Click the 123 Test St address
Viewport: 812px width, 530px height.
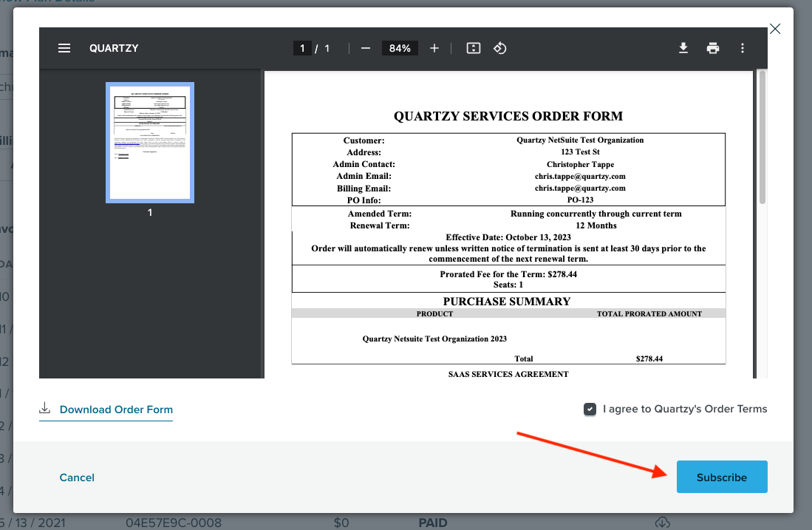point(580,152)
